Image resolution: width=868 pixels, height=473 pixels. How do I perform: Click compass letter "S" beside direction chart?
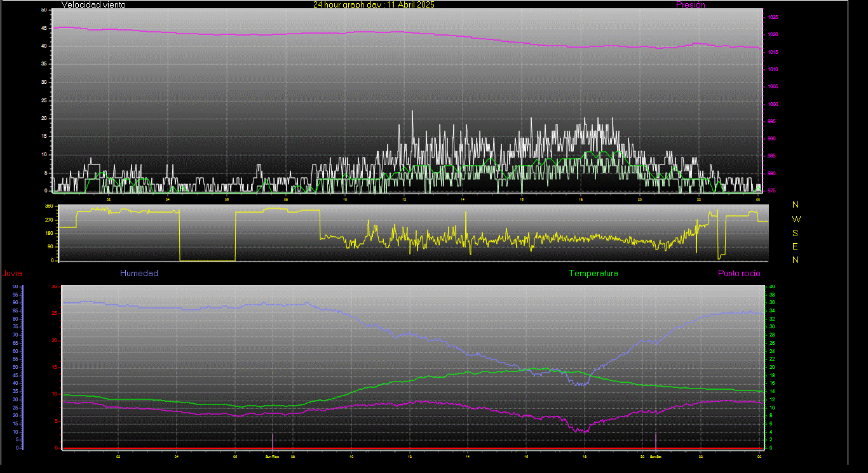point(796,233)
